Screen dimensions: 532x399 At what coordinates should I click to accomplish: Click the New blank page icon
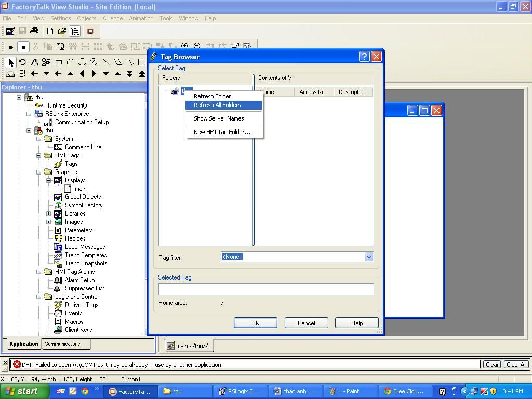pyautogui.click(x=50, y=31)
